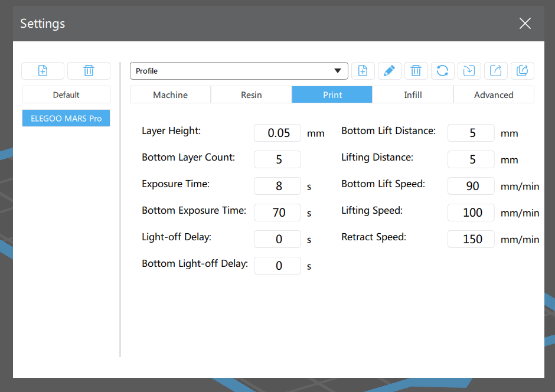Image resolution: width=555 pixels, height=392 pixels.
Task: Click the single-page export profile icon
Action: click(x=496, y=71)
